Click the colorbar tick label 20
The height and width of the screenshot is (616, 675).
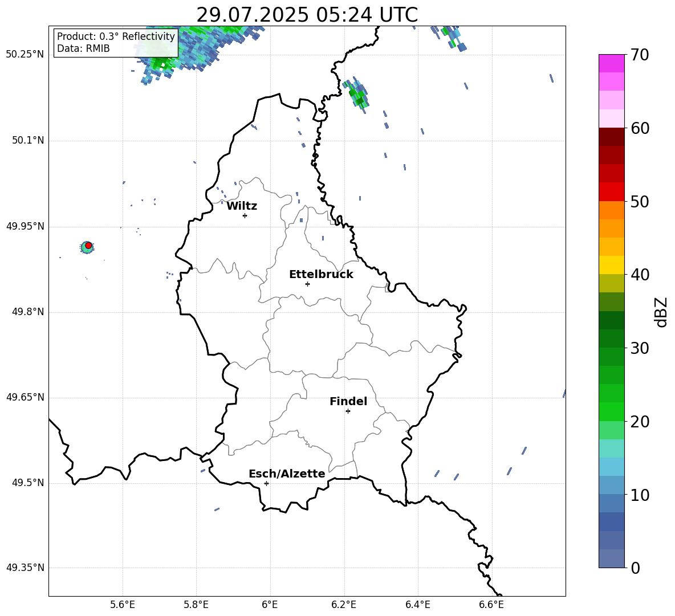[640, 422]
